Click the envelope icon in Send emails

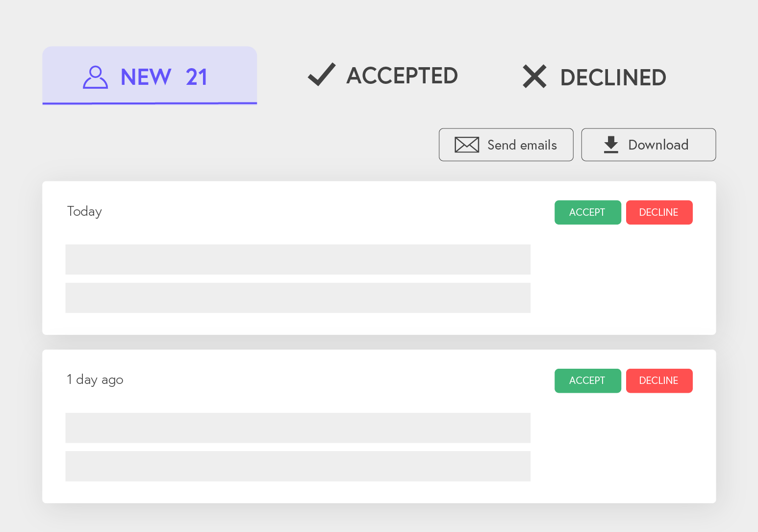click(x=467, y=145)
